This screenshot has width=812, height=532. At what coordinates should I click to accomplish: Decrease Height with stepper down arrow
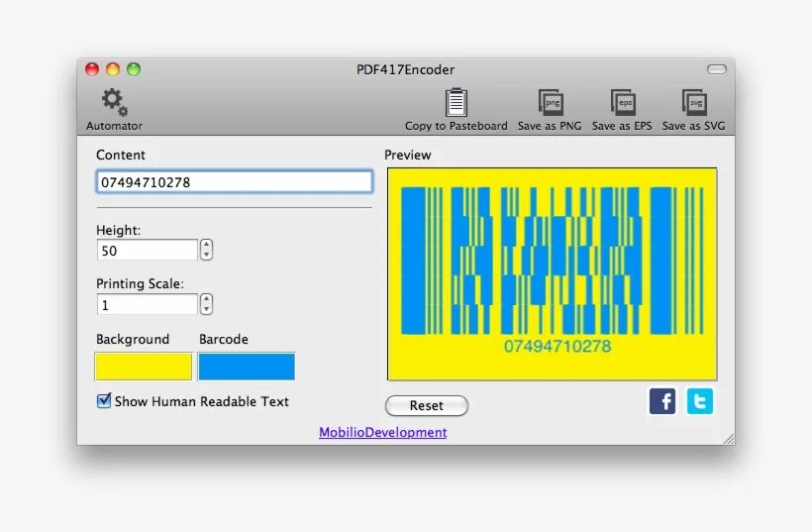pyautogui.click(x=207, y=255)
